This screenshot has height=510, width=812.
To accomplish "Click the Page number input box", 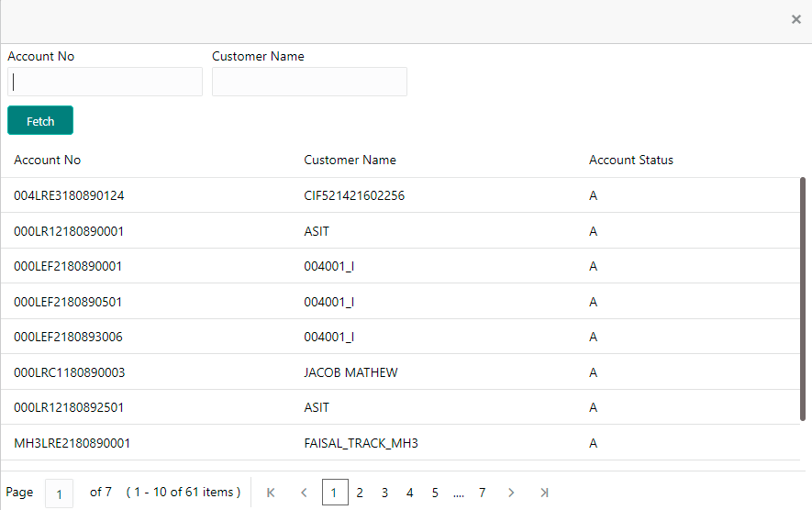I will click(x=59, y=493).
